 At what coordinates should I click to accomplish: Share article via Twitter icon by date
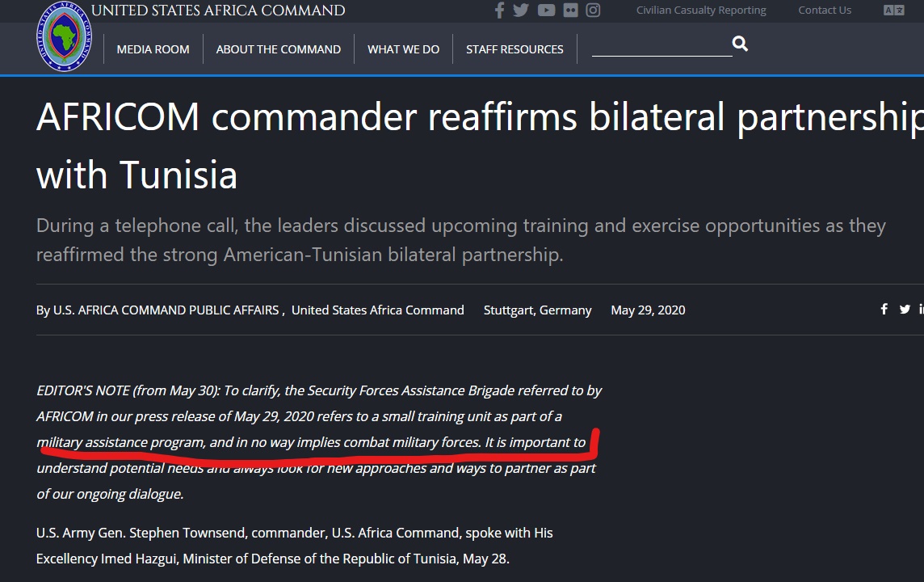pos(905,309)
